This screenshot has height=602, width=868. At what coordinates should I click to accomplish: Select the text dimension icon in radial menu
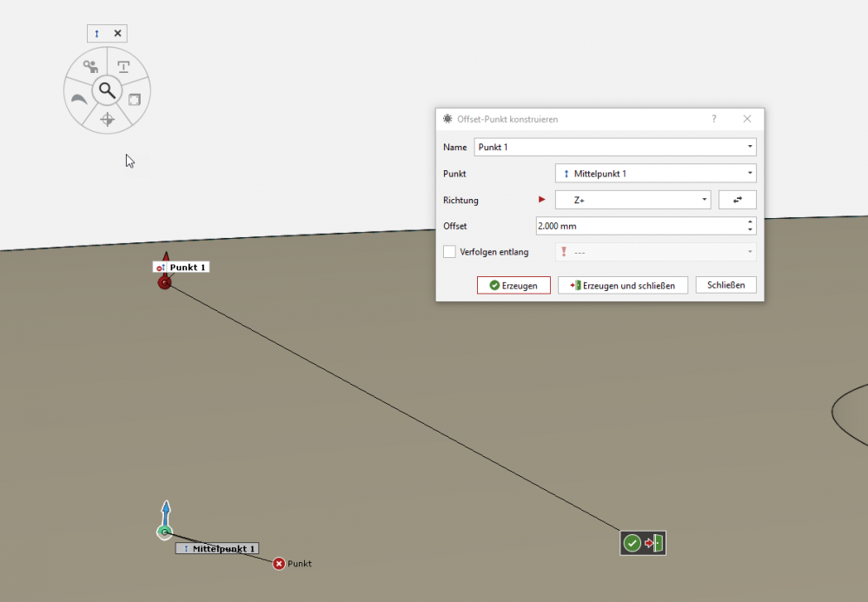point(123,67)
